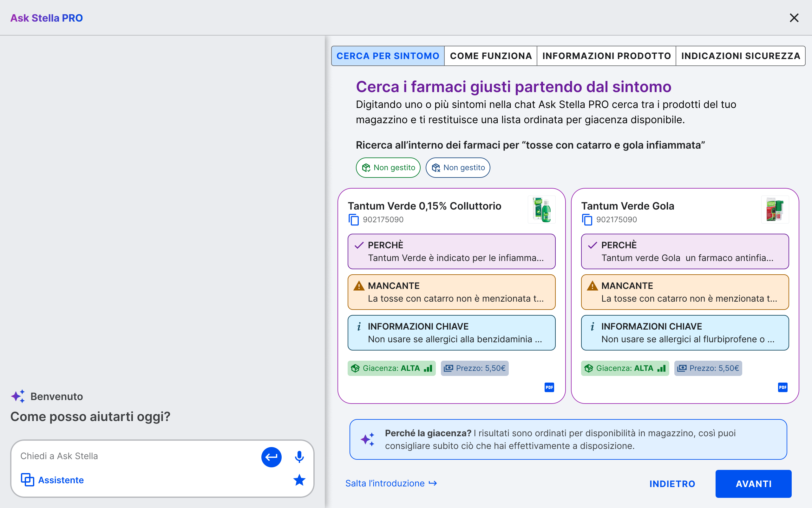Open the Informazioni prodotto tab
812x508 pixels.
coord(606,56)
